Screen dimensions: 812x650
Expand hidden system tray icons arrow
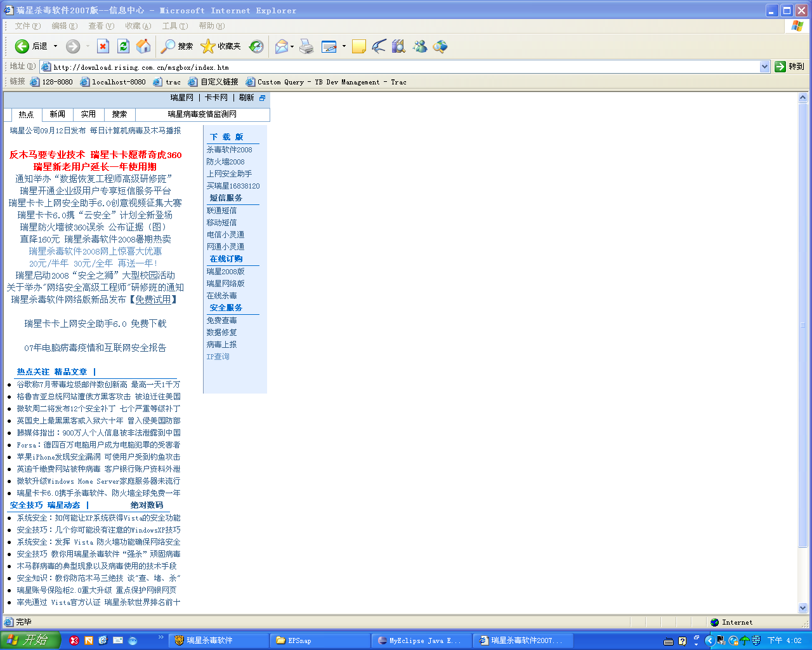[710, 641]
